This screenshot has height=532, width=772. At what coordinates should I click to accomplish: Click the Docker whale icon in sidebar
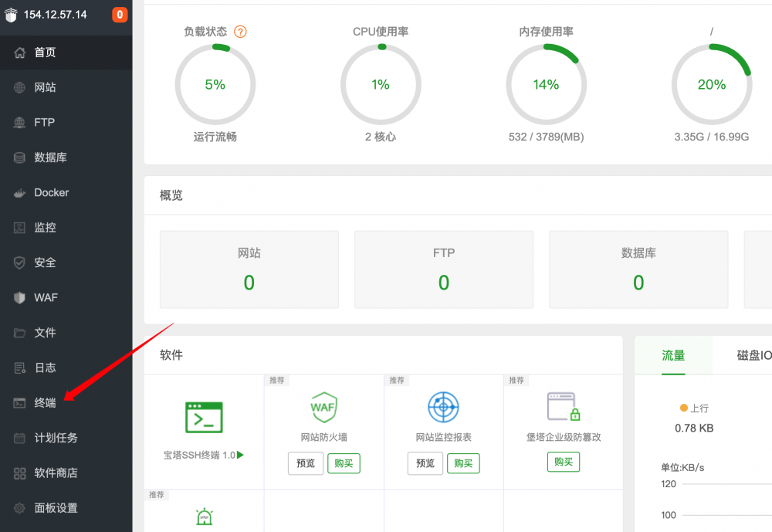[20, 193]
